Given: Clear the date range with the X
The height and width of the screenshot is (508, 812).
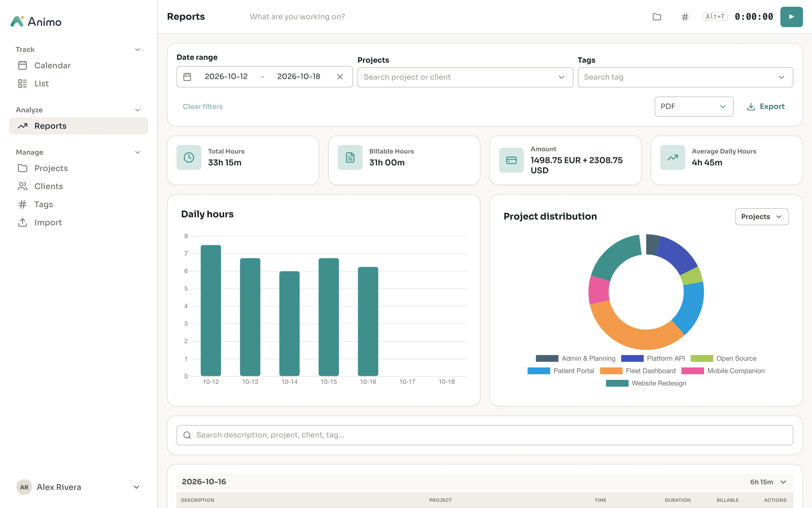Looking at the screenshot, I should click(x=340, y=77).
